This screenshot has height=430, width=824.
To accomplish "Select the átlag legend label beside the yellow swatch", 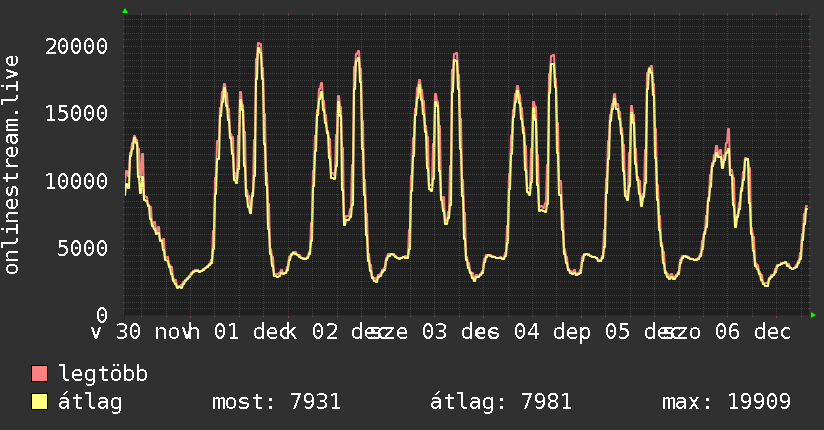I will click(90, 402).
